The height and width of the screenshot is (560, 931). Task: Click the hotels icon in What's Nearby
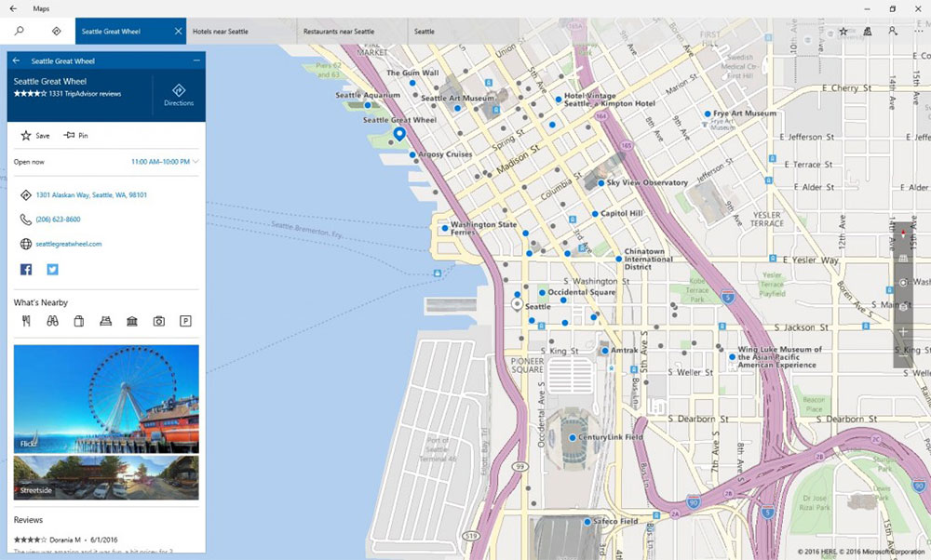[105, 320]
